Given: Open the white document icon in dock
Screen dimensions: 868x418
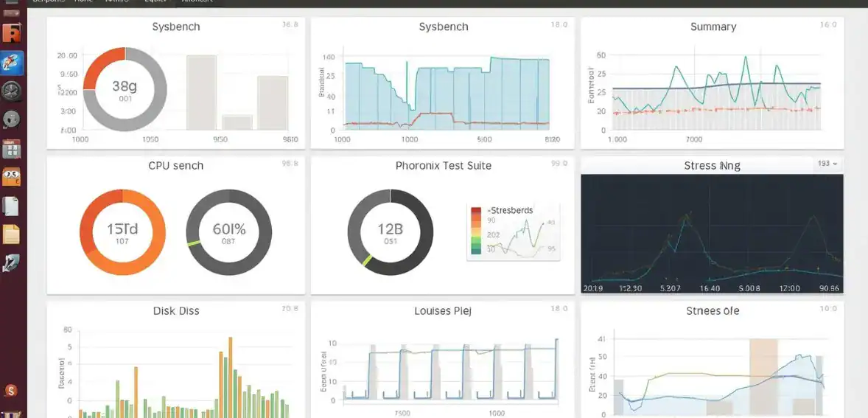Looking at the screenshot, I should [x=12, y=206].
